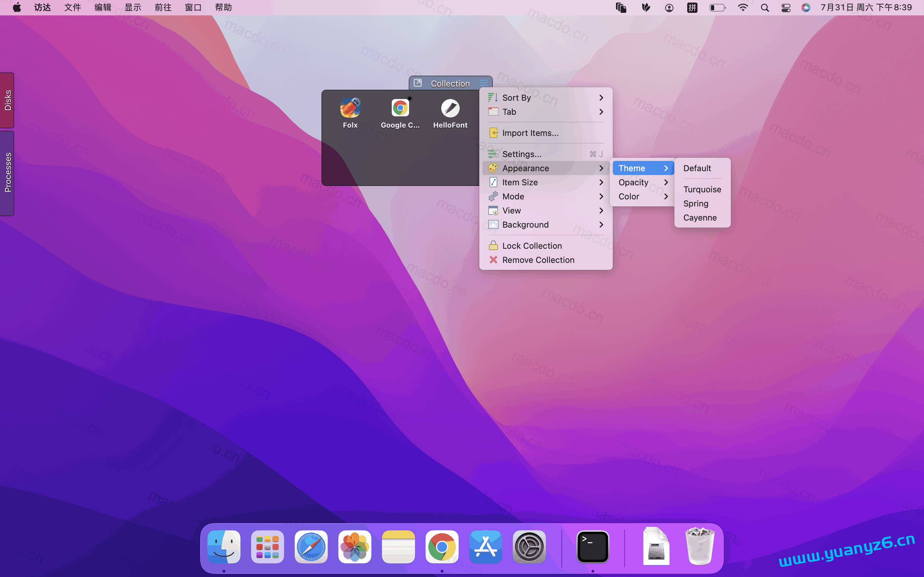Open the 窗口 menu in menu bar
Screen dimensions: 924x577
coord(193,7)
